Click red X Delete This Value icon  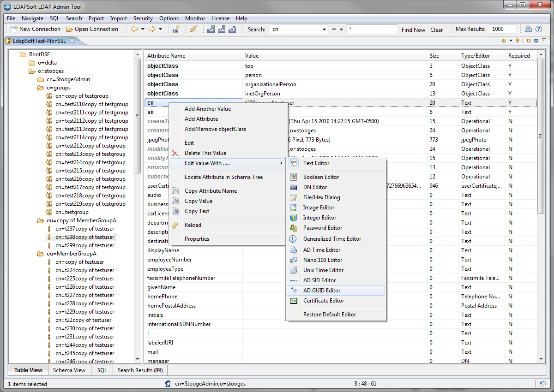click(x=175, y=153)
